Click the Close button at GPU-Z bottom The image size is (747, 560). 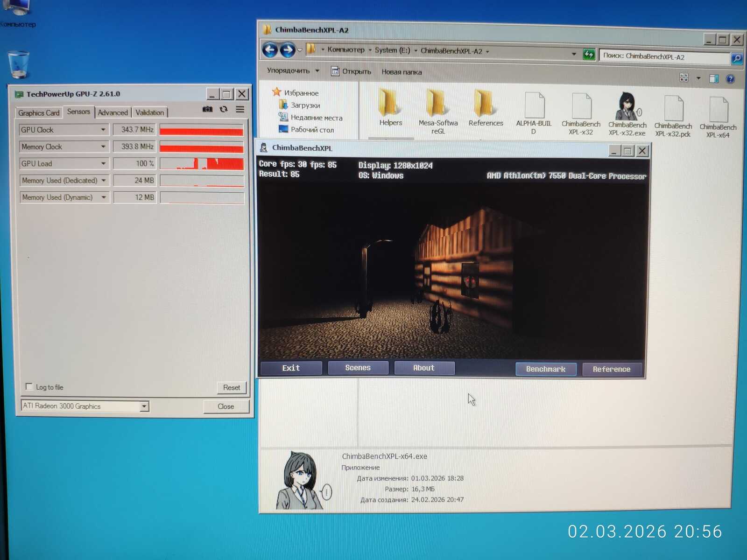click(x=226, y=406)
